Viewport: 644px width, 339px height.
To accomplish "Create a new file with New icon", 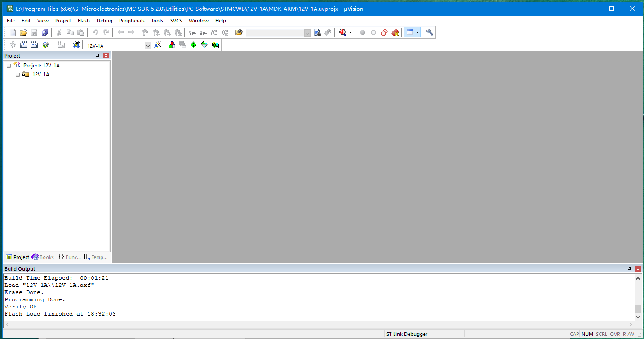I will pyautogui.click(x=13, y=32).
